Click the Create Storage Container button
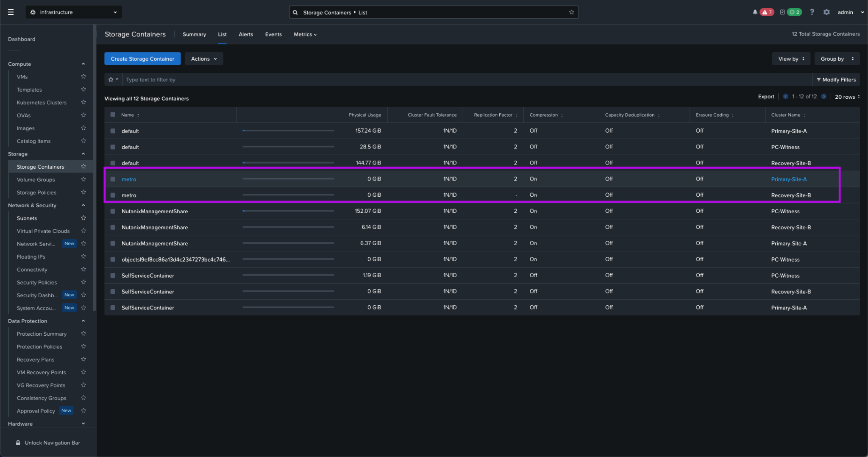This screenshot has height=457, width=868. pyautogui.click(x=142, y=59)
